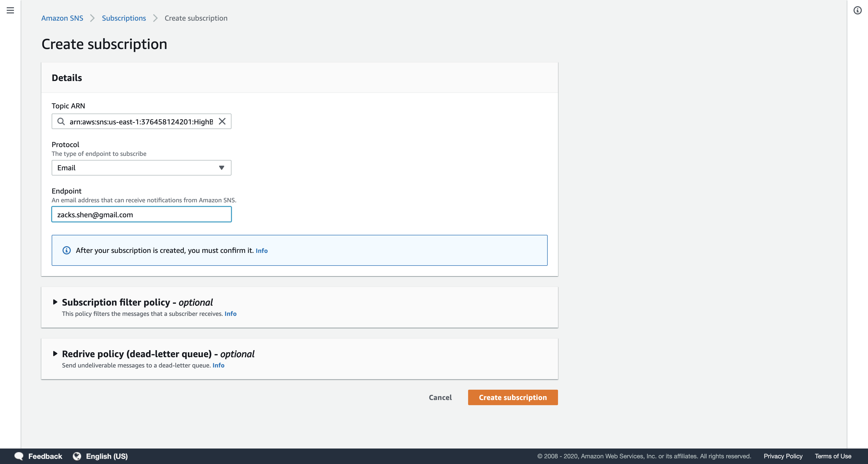This screenshot has height=464, width=868.
Task: Open the hamburger navigation menu
Action: (x=10, y=10)
